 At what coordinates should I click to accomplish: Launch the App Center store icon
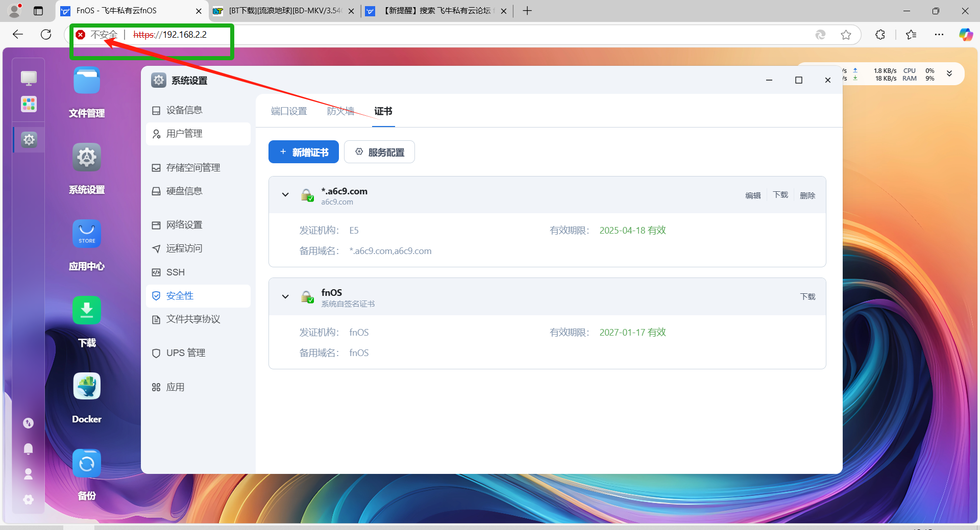[87, 234]
